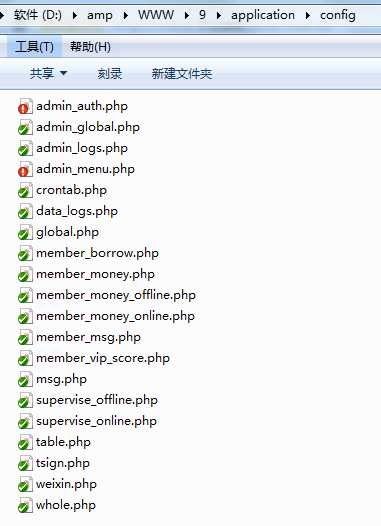This screenshot has height=526, width=381.
Task: Select file name table.php
Action: (63, 442)
